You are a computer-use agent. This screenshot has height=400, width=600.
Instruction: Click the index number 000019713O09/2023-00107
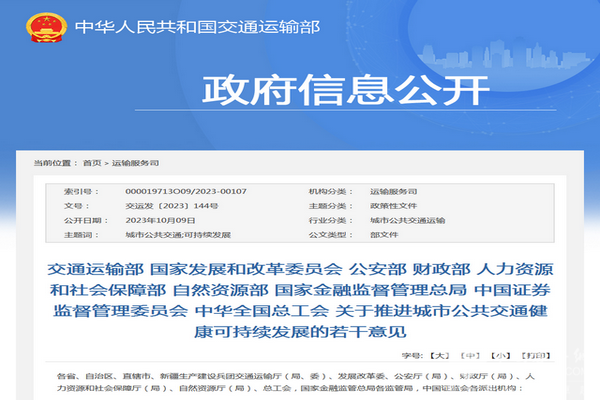173,190
